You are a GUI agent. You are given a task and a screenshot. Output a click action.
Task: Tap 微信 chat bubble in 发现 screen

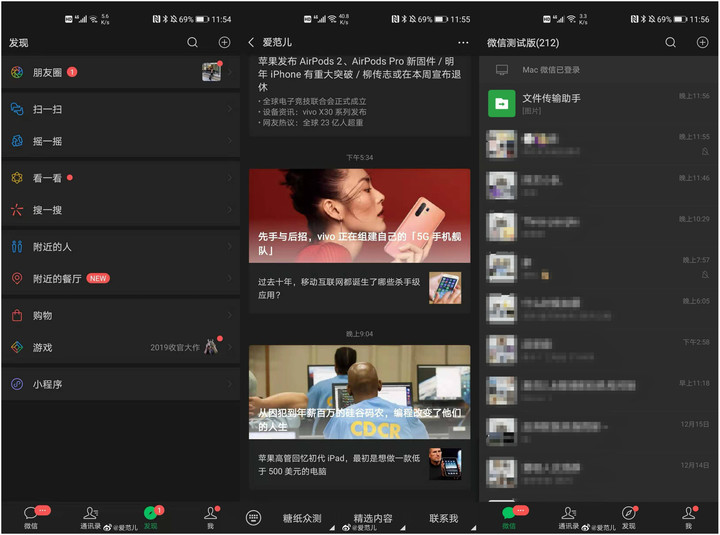point(31,512)
